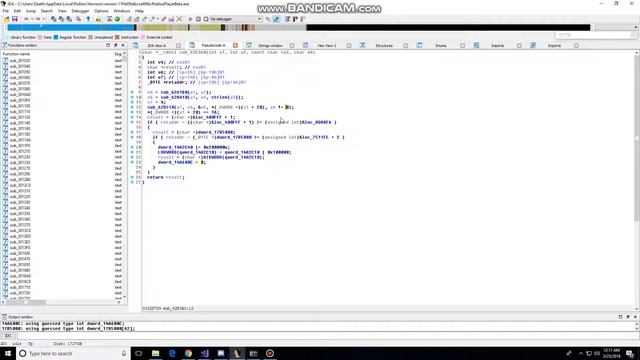640x360 pixels.
Task: Jump back using the back arrow icon
Action: click(26, 19)
